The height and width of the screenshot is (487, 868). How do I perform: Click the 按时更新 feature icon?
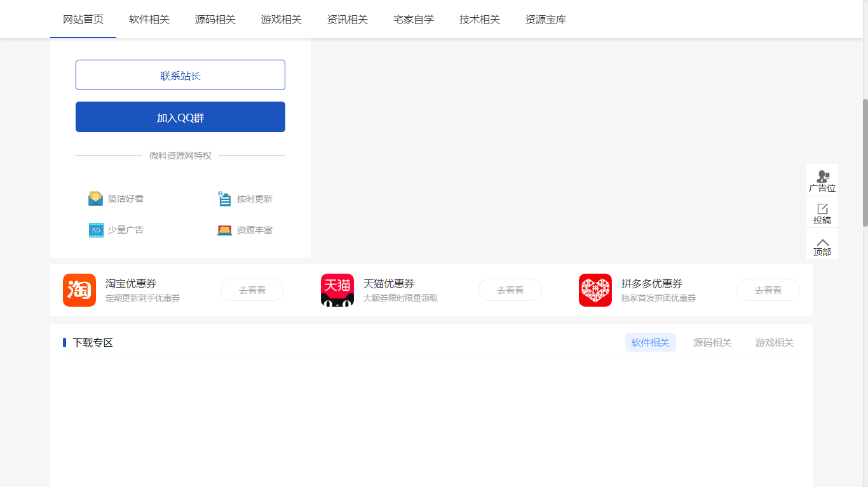tap(224, 198)
